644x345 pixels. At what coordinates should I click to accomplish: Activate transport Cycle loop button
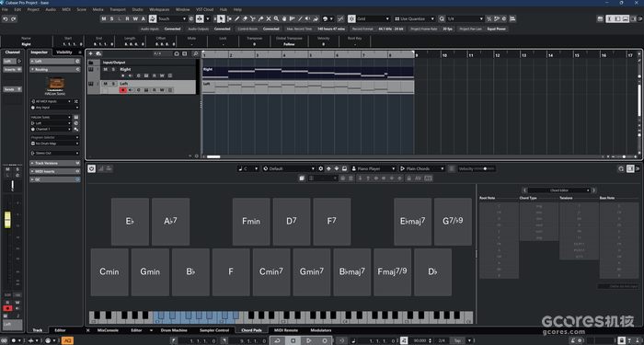pos(277,341)
